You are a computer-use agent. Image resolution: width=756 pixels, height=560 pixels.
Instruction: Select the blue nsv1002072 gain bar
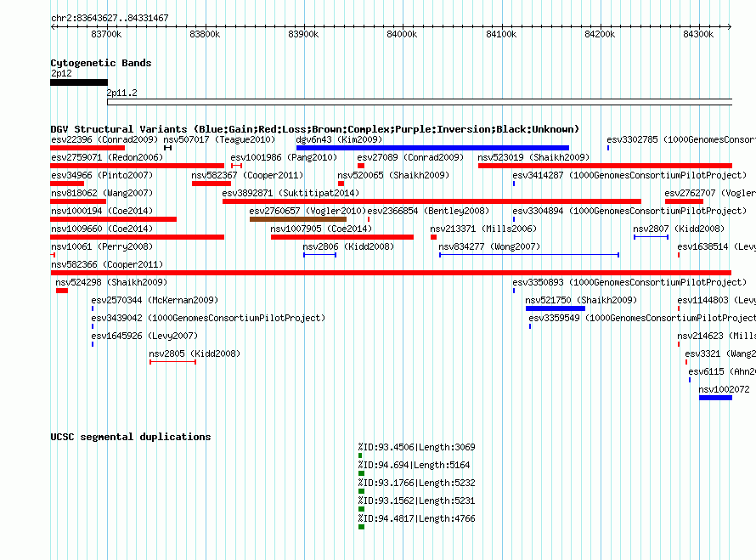click(x=715, y=398)
